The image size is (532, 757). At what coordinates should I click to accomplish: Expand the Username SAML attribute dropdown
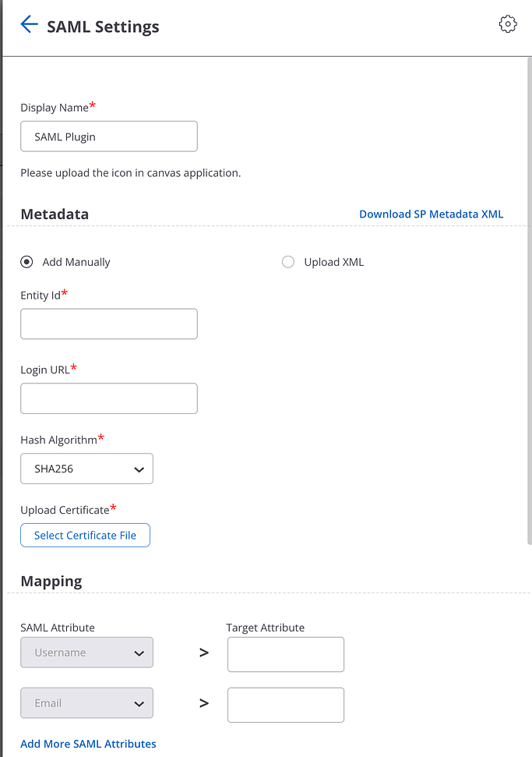[86, 653]
